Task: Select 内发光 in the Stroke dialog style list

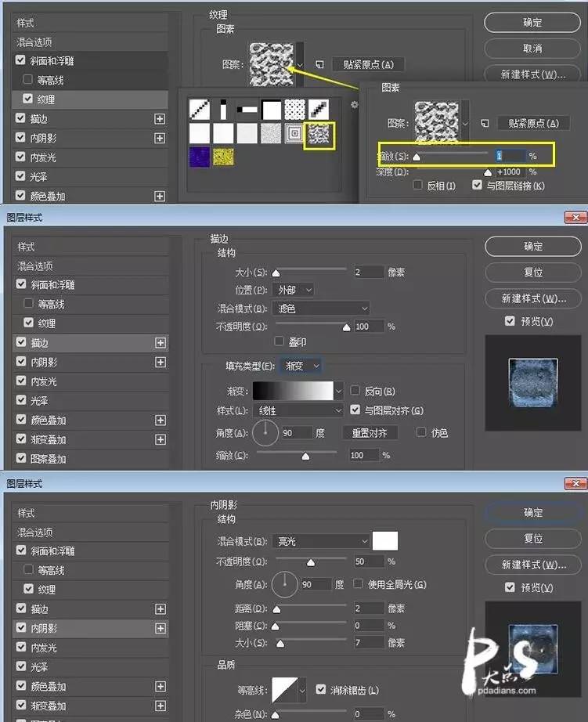Action: click(x=44, y=381)
